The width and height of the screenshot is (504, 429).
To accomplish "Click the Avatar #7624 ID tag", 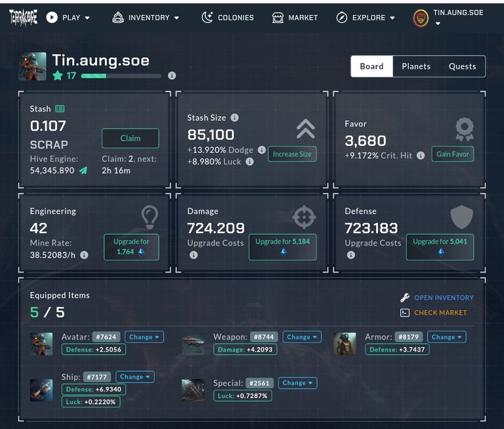I will tap(106, 337).
